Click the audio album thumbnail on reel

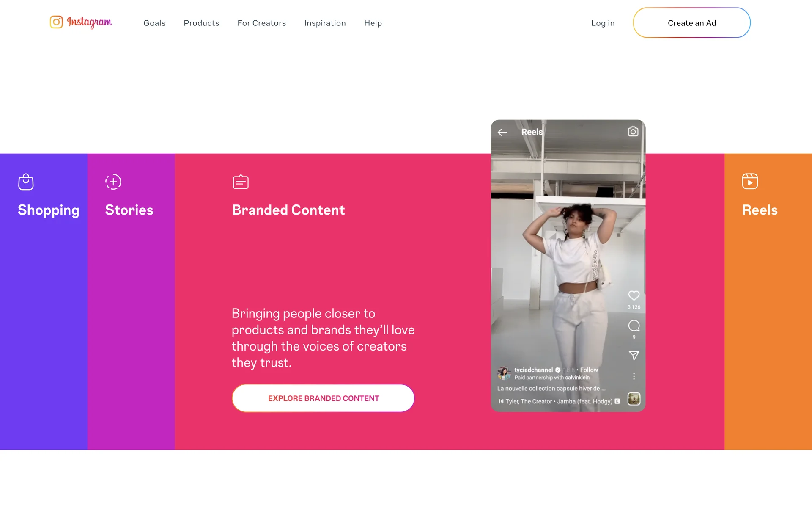(x=634, y=399)
